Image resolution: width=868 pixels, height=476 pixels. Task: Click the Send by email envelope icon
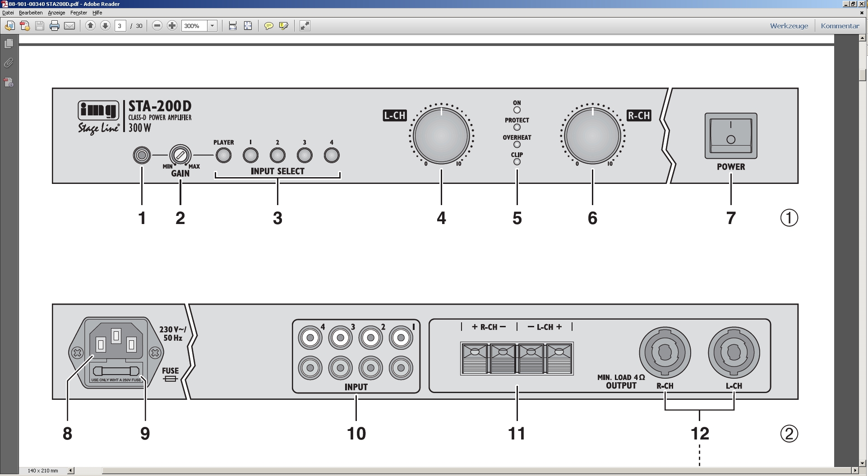coord(69,26)
